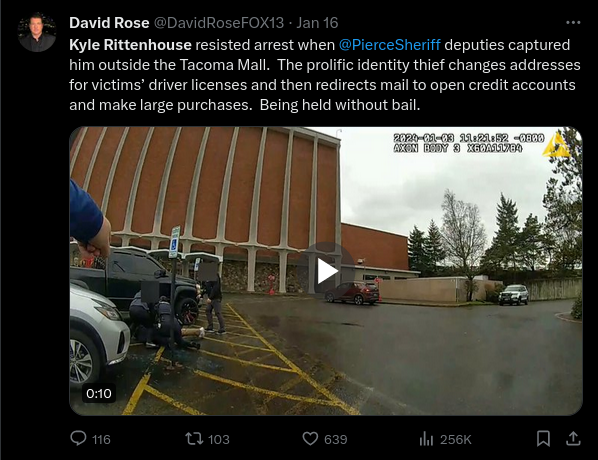Visit the @PierceSheriff mention
598x460 pixels.
point(390,45)
